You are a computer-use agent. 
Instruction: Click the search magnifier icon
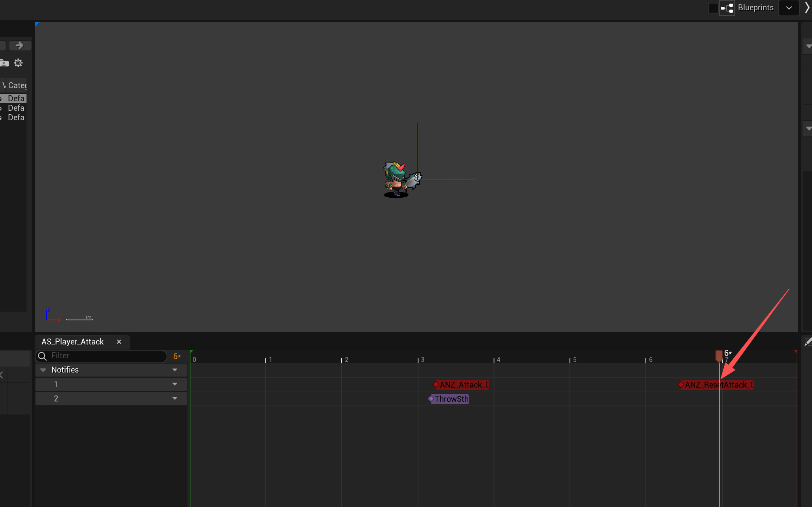pyautogui.click(x=42, y=356)
